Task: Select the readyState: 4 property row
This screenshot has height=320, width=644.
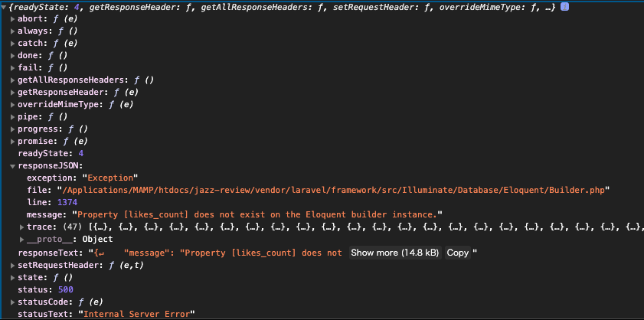Action: pyautogui.click(x=51, y=154)
